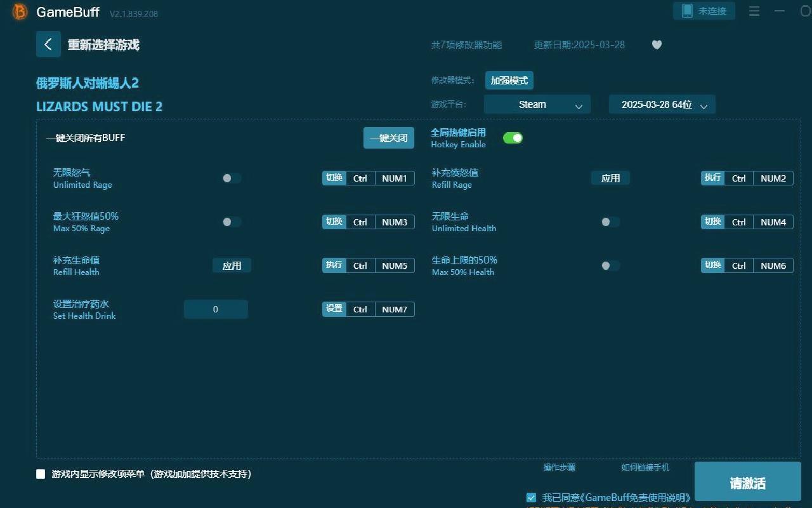
Task: Open the hamburger menu icon
Action: (x=754, y=11)
